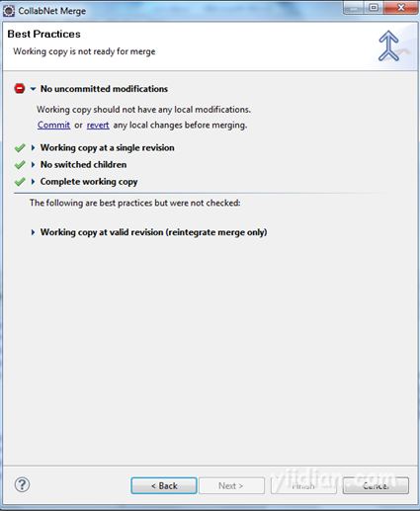The width and height of the screenshot is (420, 511).
Task: Click the Finish button
Action: click(x=303, y=485)
